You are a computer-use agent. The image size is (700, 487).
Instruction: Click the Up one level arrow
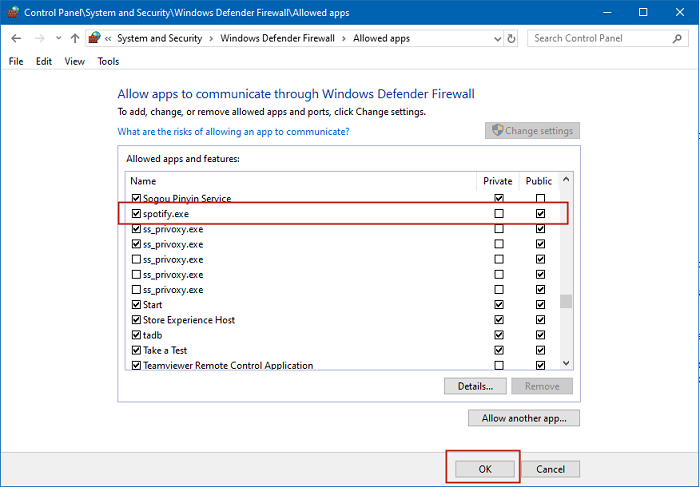click(x=74, y=39)
